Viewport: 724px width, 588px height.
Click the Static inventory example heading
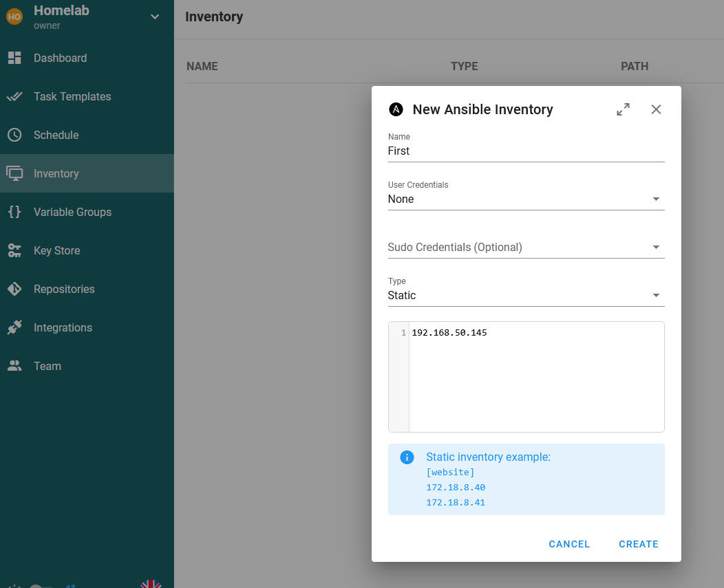(x=488, y=457)
